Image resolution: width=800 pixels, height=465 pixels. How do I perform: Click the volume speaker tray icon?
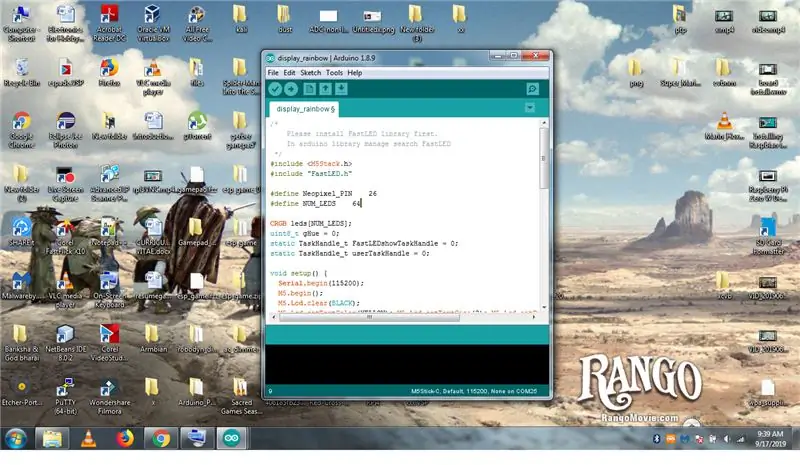tap(727, 439)
